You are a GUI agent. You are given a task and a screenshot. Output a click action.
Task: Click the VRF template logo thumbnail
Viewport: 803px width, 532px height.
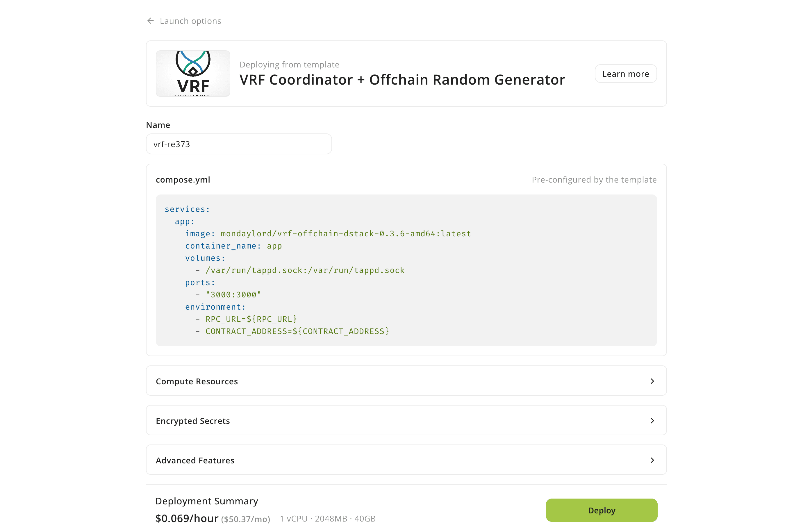click(193, 74)
